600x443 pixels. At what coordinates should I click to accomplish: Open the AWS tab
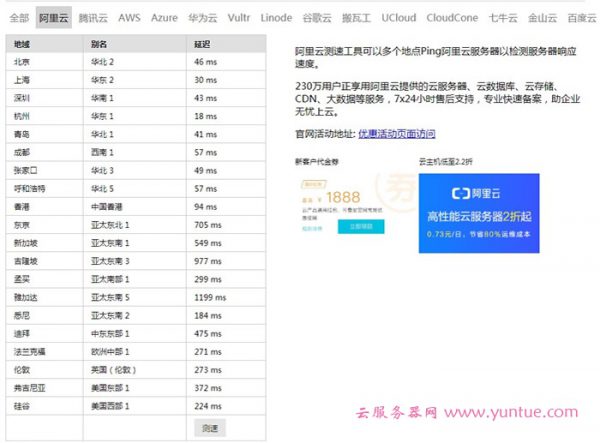point(130,17)
